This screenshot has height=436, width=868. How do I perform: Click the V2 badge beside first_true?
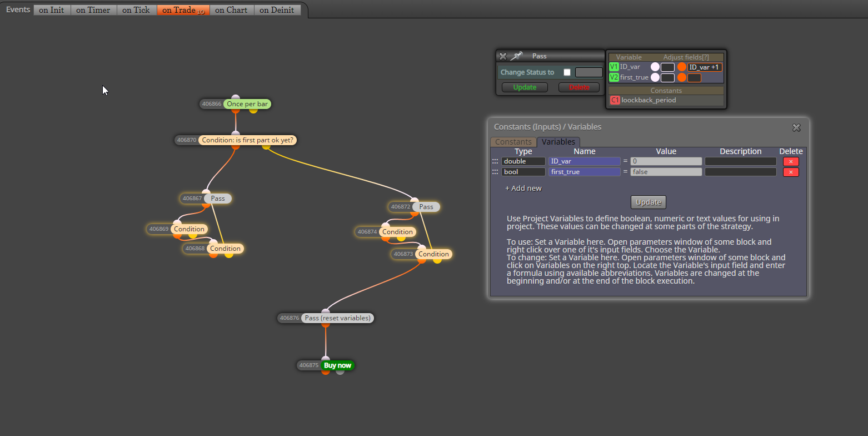tap(614, 77)
